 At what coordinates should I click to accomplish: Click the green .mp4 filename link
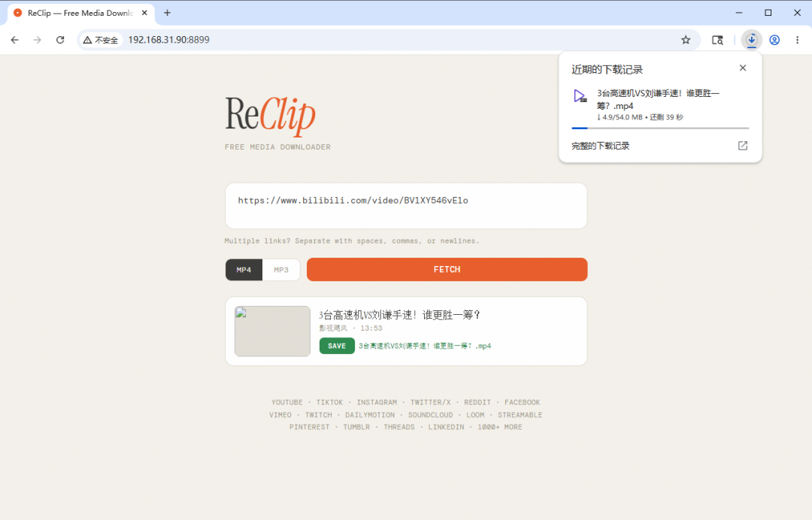pyautogui.click(x=425, y=346)
